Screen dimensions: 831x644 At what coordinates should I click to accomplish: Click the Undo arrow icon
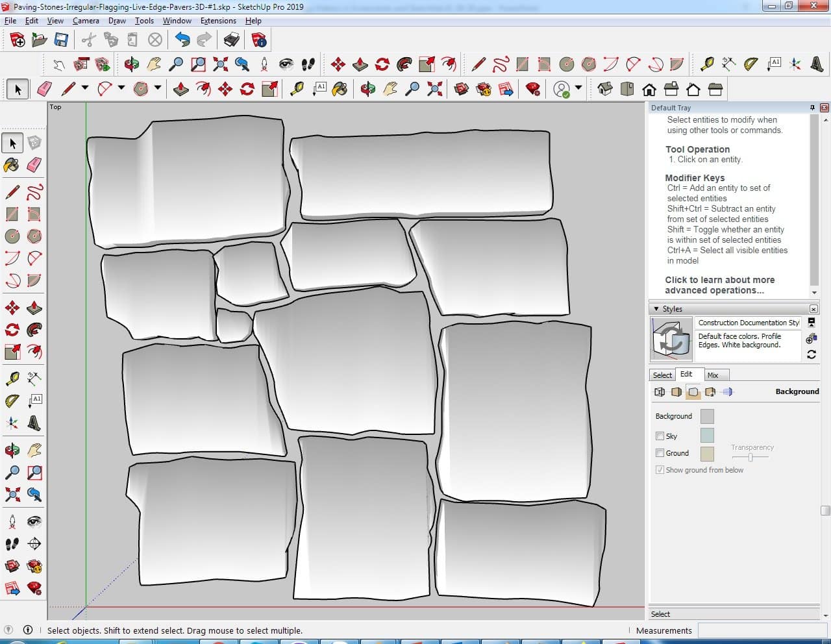pyautogui.click(x=182, y=40)
